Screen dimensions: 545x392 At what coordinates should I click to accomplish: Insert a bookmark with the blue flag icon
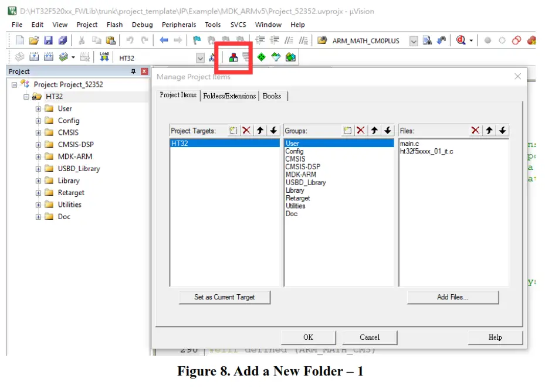click(x=197, y=40)
